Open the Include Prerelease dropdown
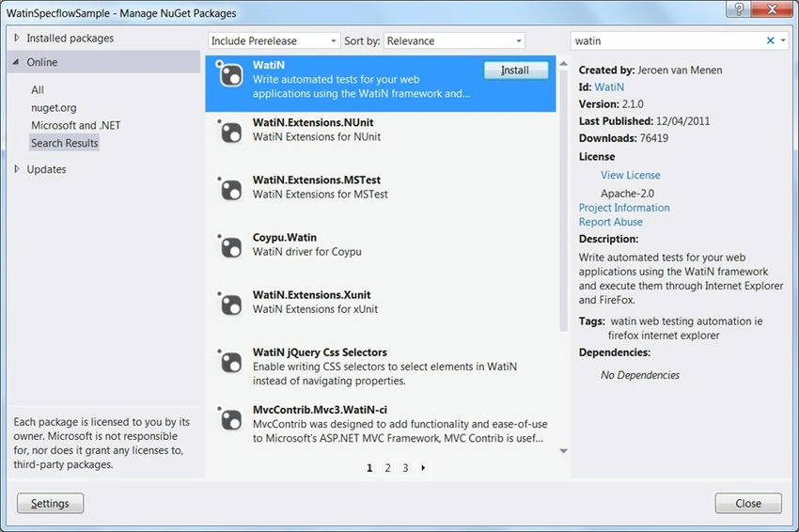This screenshot has height=532, width=799. click(274, 40)
